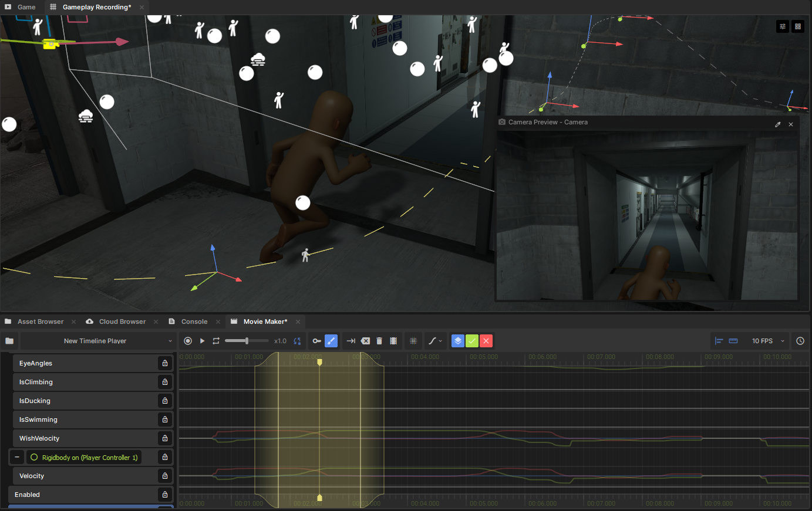This screenshot has width=812, height=511.
Task: Switch to the Asset Browser tab
Action: (x=40, y=322)
